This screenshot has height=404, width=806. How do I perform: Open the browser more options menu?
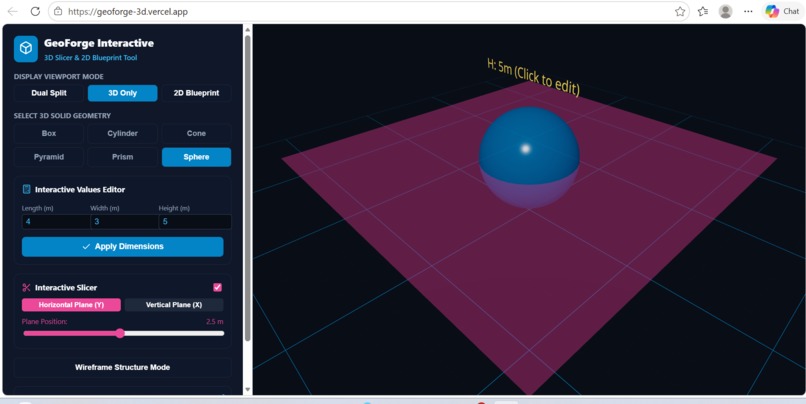(748, 11)
